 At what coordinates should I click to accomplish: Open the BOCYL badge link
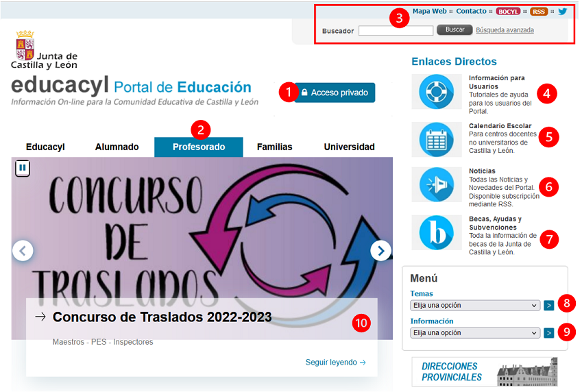pyautogui.click(x=508, y=12)
